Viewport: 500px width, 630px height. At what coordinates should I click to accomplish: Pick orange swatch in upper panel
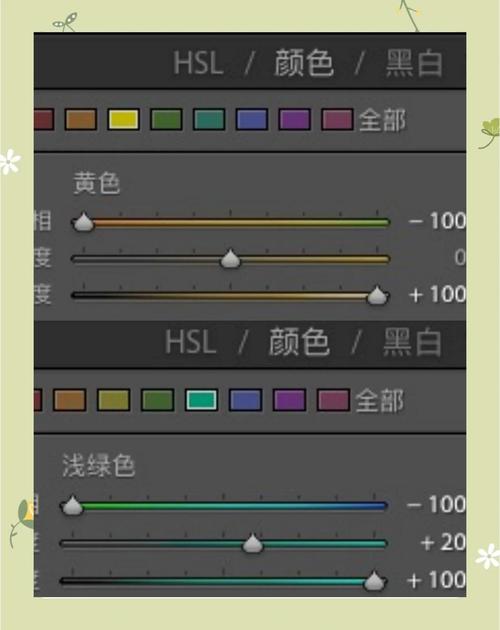click(x=81, y=119)
